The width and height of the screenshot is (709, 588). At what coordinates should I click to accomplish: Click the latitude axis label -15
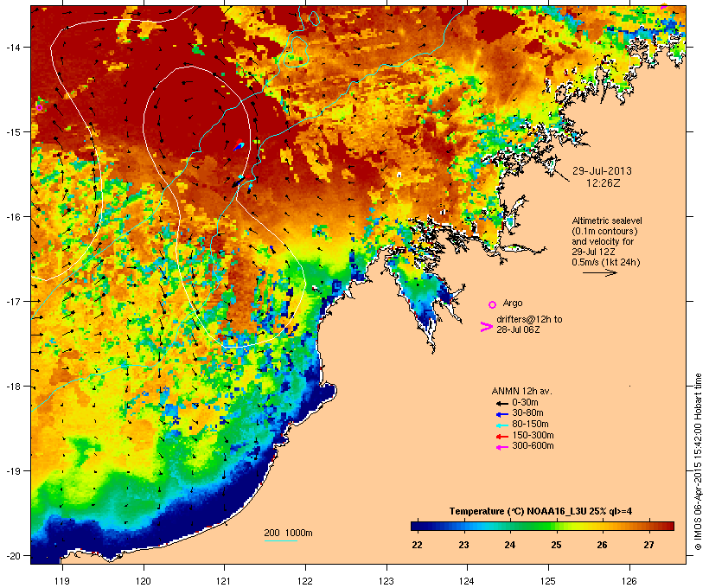point(12,132)
